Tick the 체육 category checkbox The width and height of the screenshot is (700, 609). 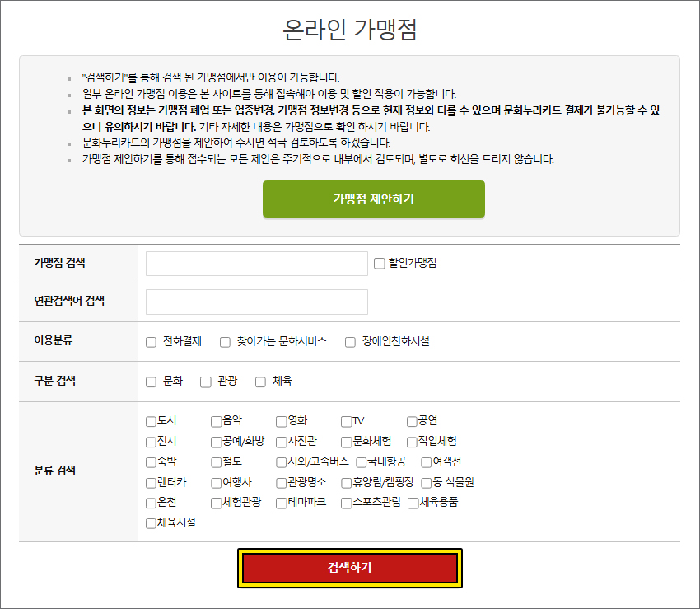point(260,382)
